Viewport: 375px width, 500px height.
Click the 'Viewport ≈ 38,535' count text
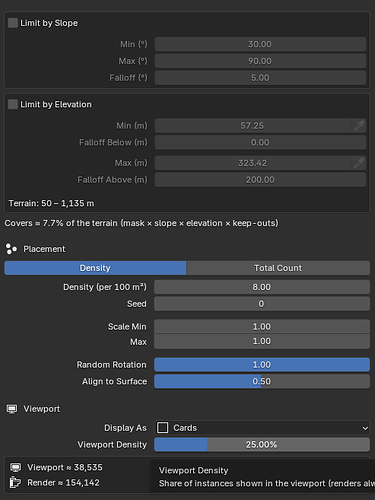[x=65, y=467]
